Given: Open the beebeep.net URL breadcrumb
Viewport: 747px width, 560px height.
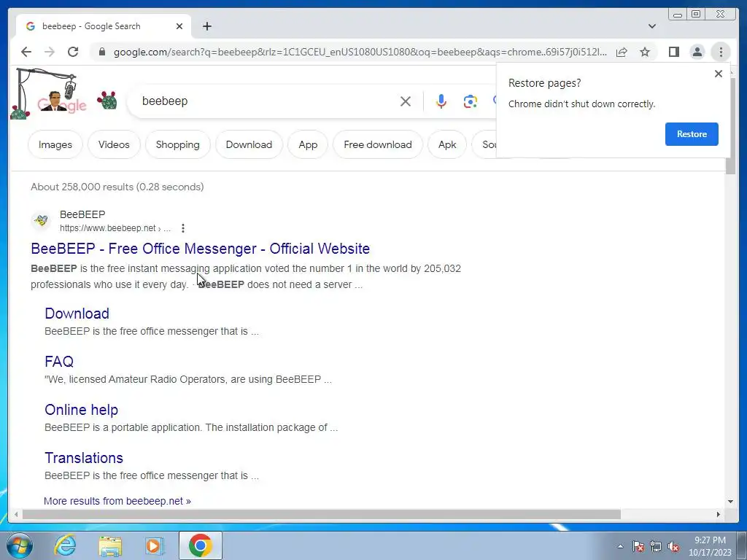Looking at the screenshot, I should 115,228.
